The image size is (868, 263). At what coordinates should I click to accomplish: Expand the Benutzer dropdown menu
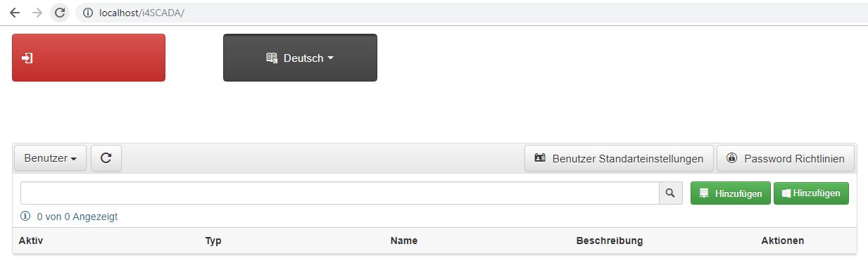pos(51,158)
